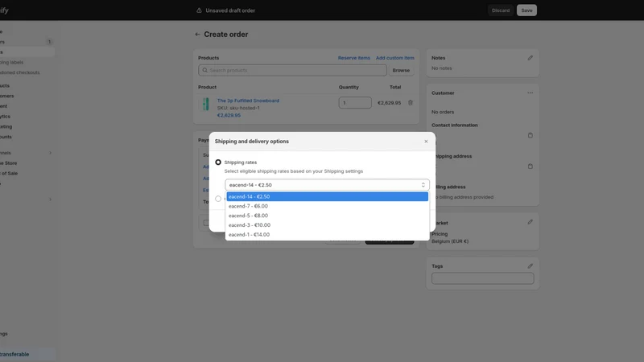Edit Tags with the pencil icon
Image resolution: width=644 pixels, height=362 pixels.
(530, 266)
